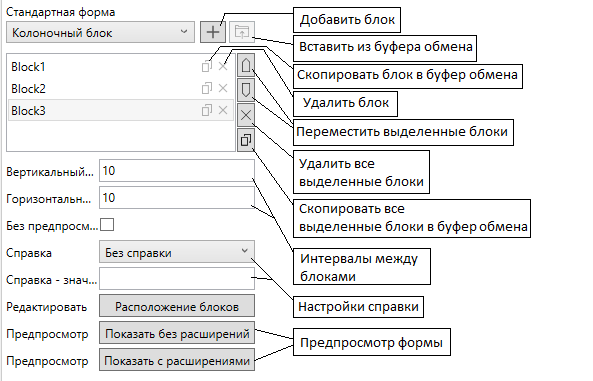Viewport: 593px width, 381px height.
Task: Move selected blocks up with arrow icon
Action: (246, 65)
